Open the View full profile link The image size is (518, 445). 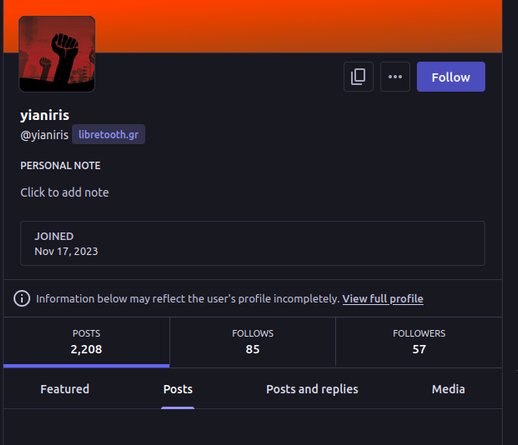[x=383, y=299]
